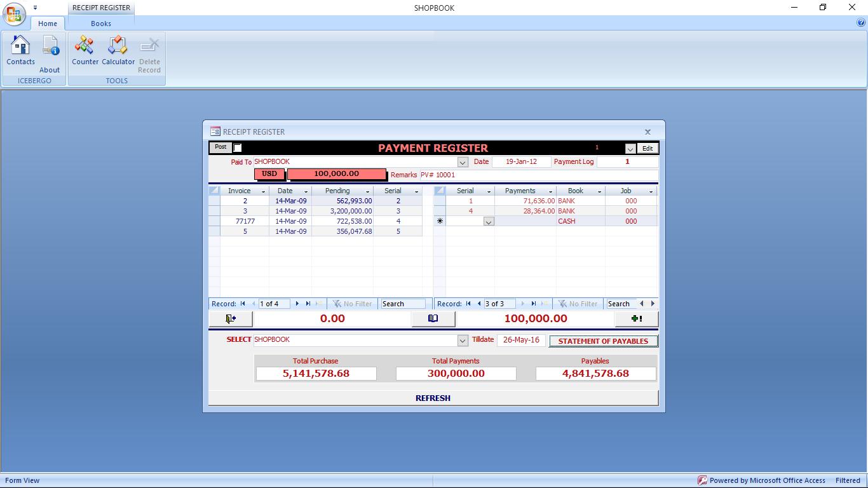Go to last record in invoice navigator

(308, 304)
